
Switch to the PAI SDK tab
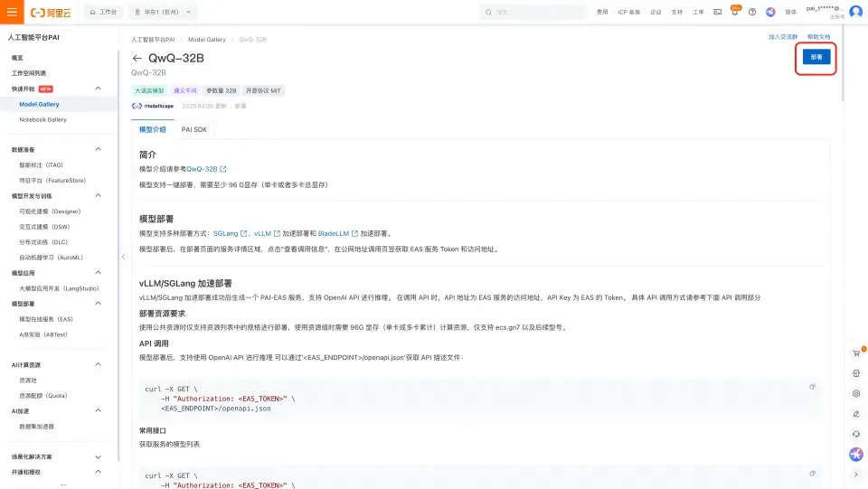coord(194,129)
